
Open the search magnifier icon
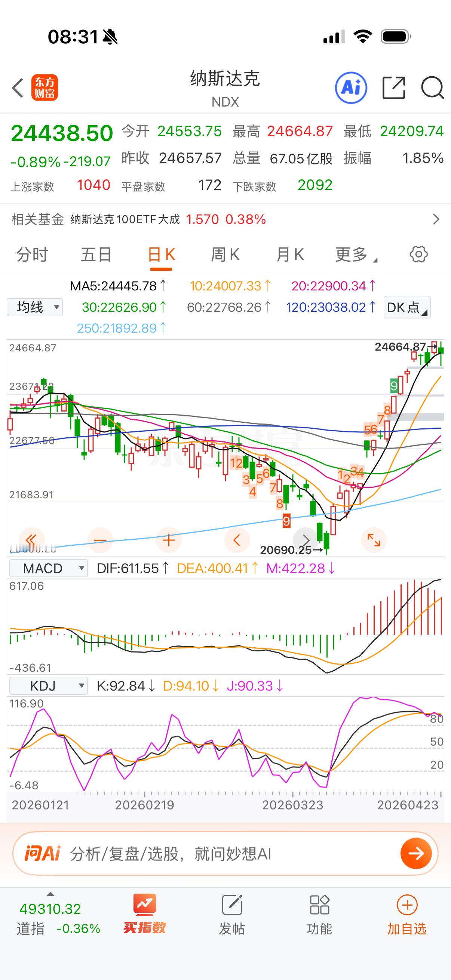coord(432,88)
